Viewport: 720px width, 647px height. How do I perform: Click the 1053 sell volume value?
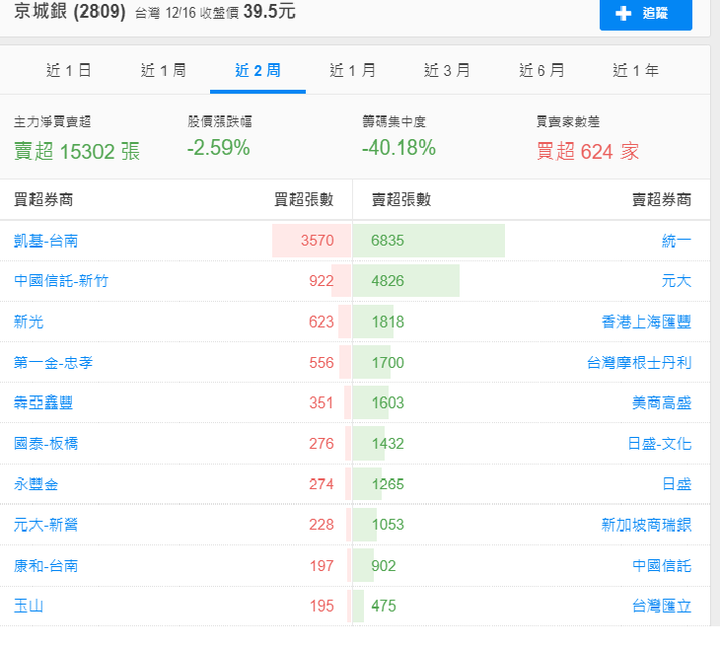(x=388, y=524)
